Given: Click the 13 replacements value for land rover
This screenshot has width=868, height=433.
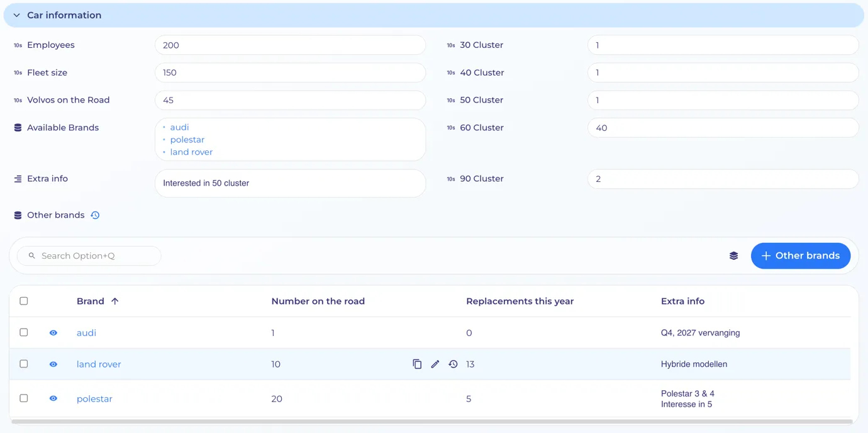Looking at the screenshot, I should pyautogui.click(x=470, y=364).
